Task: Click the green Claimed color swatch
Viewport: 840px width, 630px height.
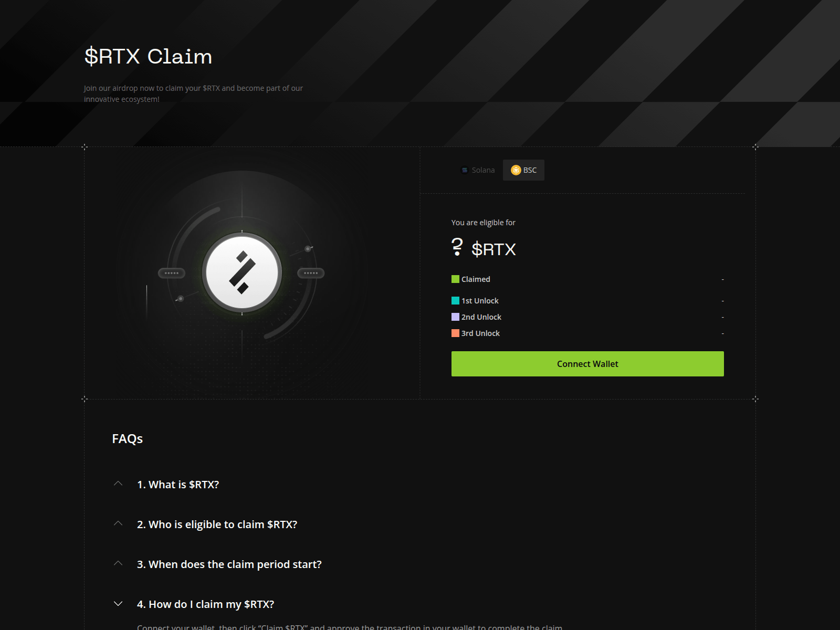Action: click(455, 279)
